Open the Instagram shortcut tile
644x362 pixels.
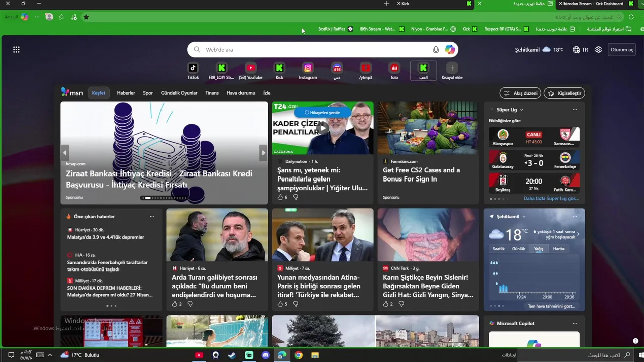pos(308,71)
